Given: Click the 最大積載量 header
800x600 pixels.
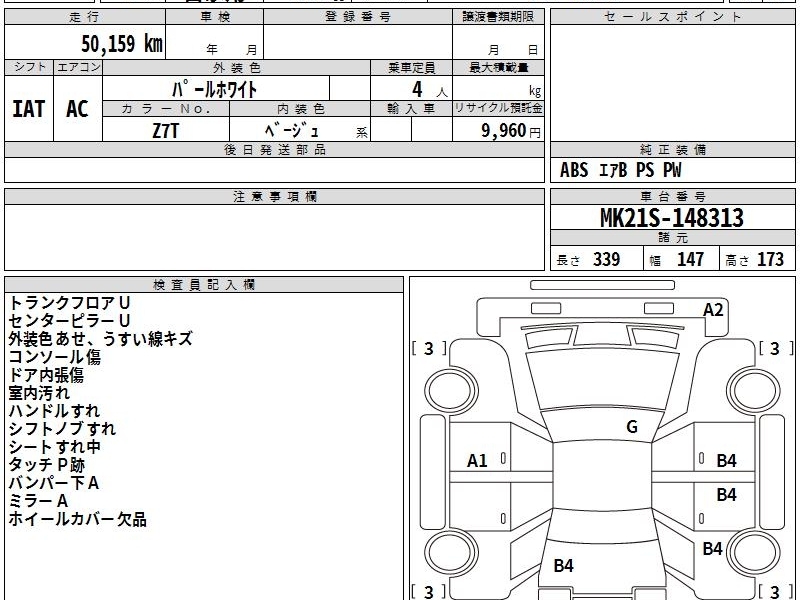Looking at the screenshot, I should 498,67.
